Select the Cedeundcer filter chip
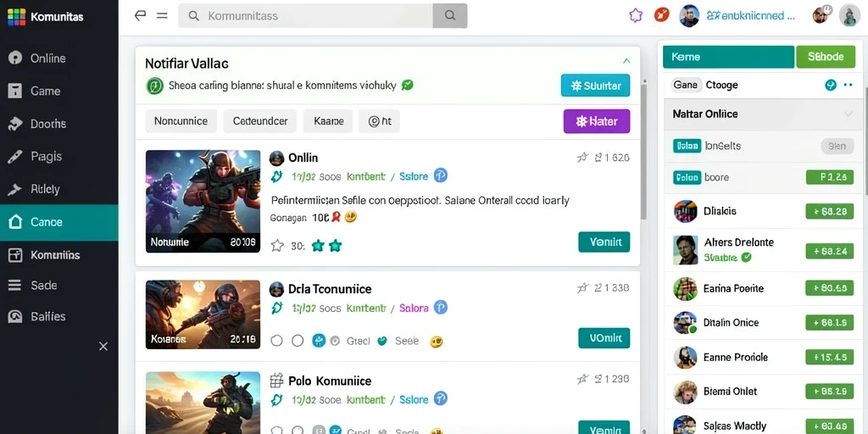868x434 pixels. [x=260, y=121]
